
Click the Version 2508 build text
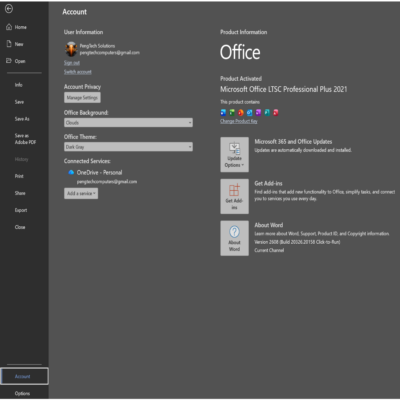point(297,242)
